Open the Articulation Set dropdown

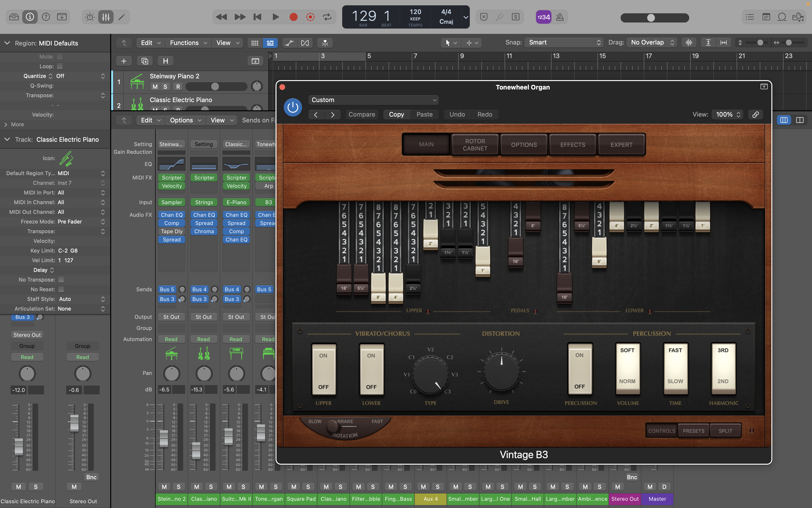(81, 309)
